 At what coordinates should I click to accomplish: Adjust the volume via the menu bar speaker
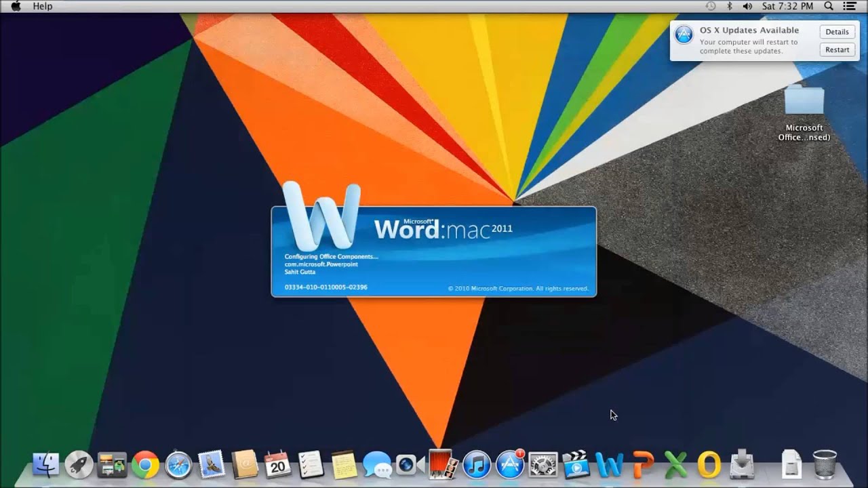(x=747, y=5)
